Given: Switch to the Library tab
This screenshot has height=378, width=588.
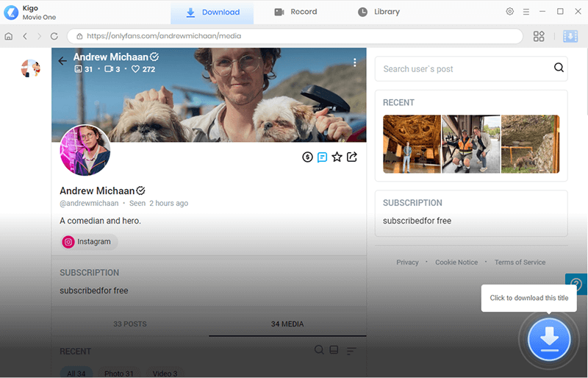Looking at the screenshot, I should tap(379, 12).
